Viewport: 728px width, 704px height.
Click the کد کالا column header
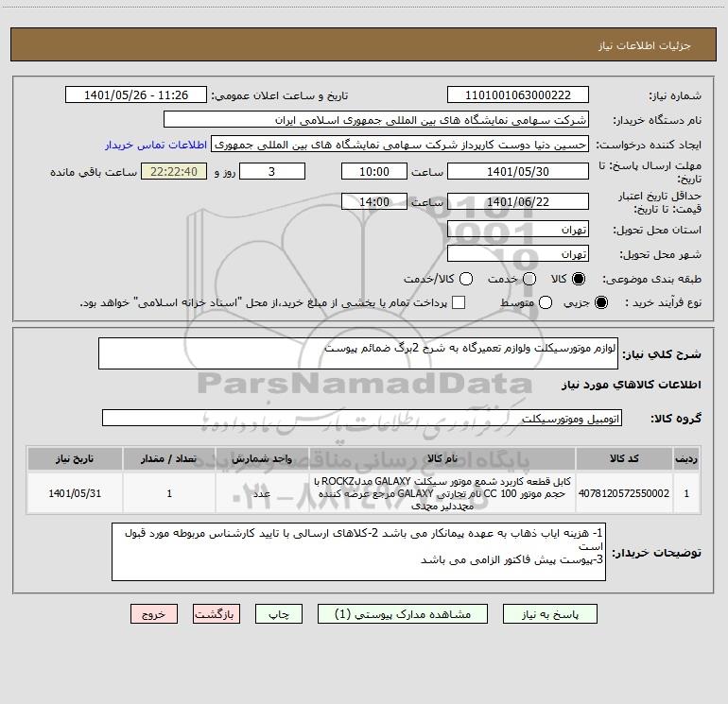pos(624,459)
